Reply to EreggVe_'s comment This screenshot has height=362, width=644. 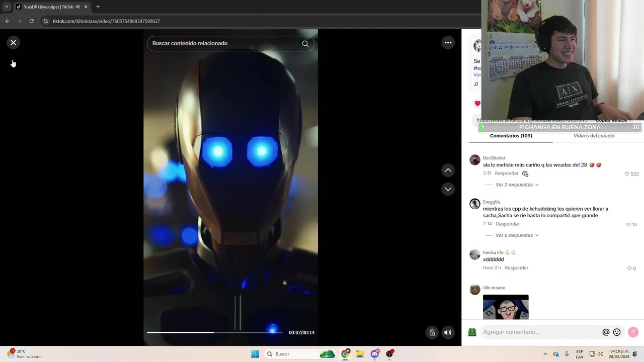coord(507,224)
